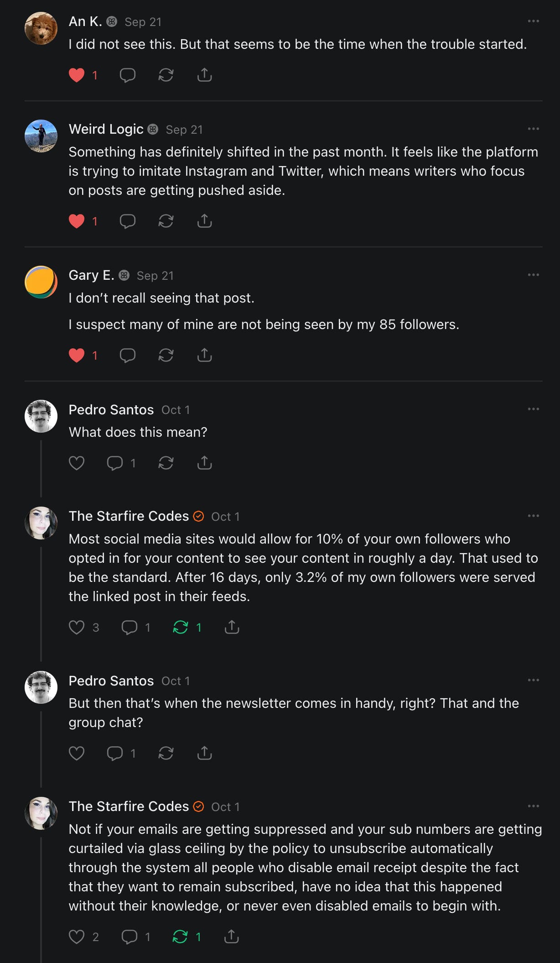Share Gary E.'s comment
Screen dimensions: 560x963
click(204, 356)
